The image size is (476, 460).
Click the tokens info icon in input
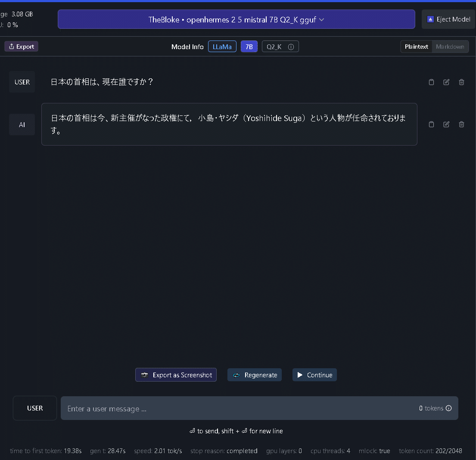pos(449,408)
